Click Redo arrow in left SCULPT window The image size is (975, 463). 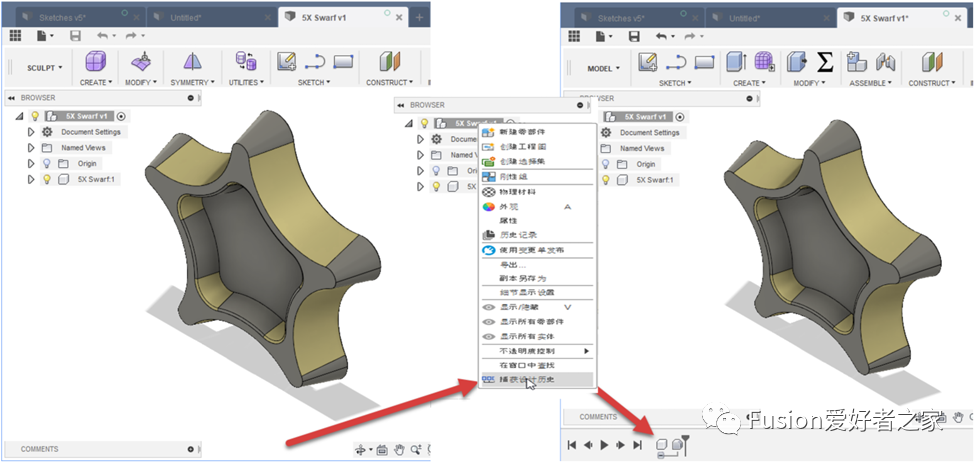tap(131, 36)
